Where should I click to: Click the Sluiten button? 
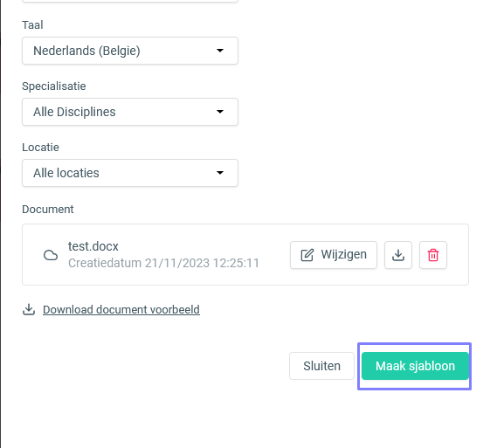322,366
